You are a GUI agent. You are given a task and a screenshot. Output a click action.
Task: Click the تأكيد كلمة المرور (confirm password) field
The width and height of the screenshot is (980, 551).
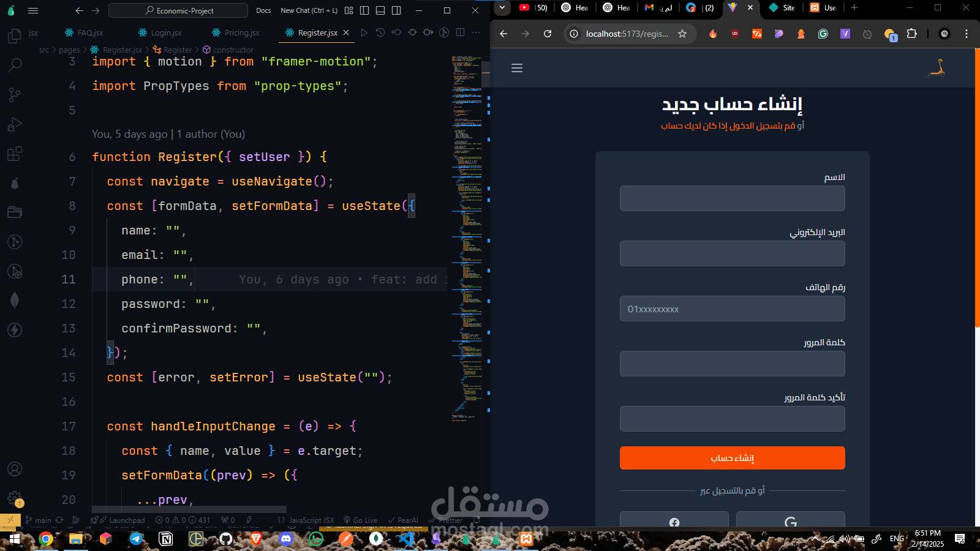click(732, 419)
